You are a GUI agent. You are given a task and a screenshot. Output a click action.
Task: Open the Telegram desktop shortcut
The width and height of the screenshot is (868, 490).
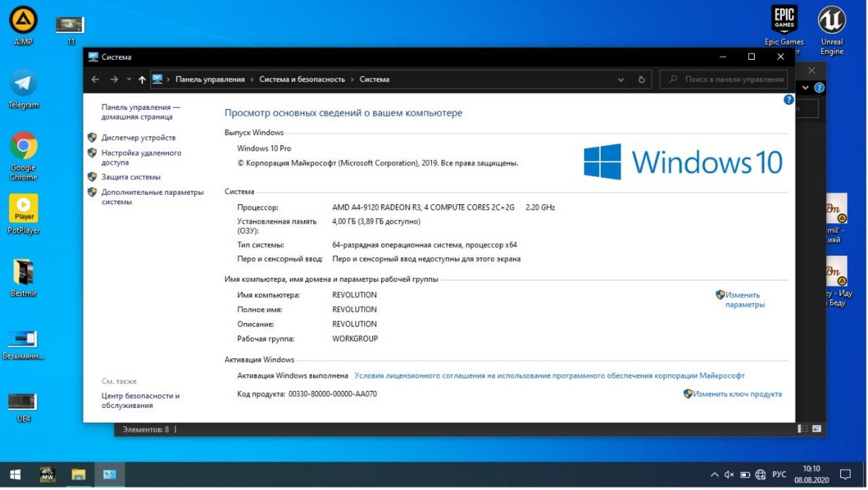23,88
